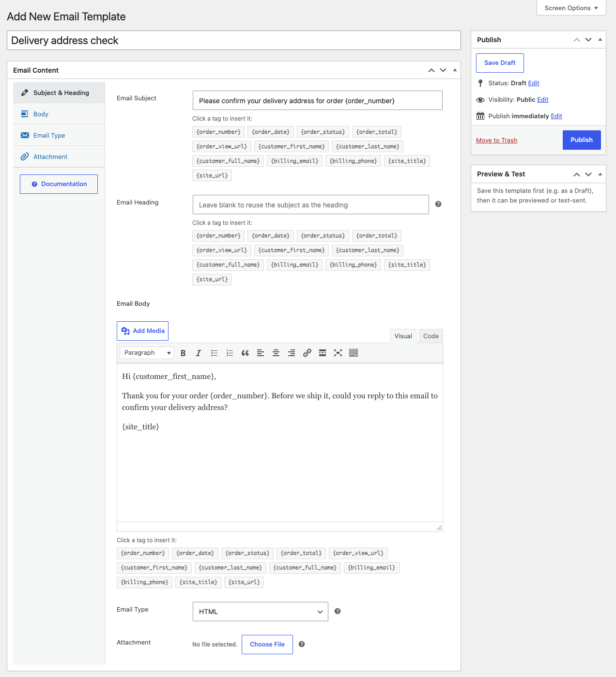
Task: Focus the template title field
Action: 234,40
